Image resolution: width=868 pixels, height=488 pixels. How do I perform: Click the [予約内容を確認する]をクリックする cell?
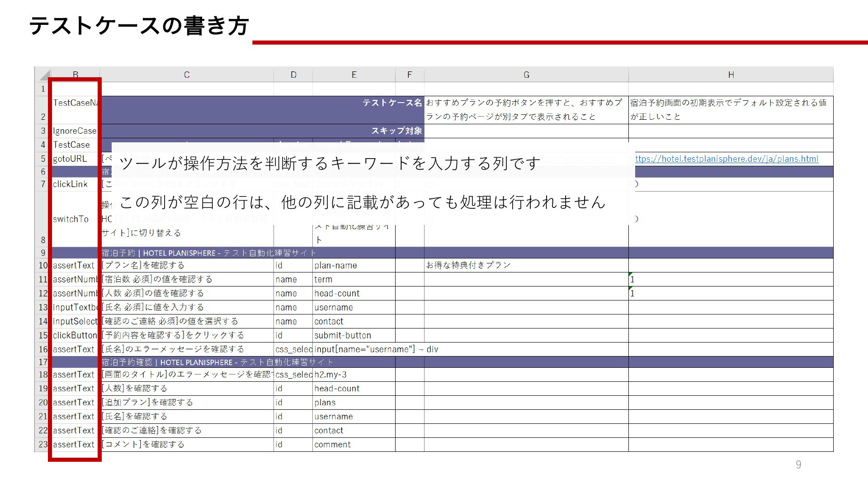(187, 335)
